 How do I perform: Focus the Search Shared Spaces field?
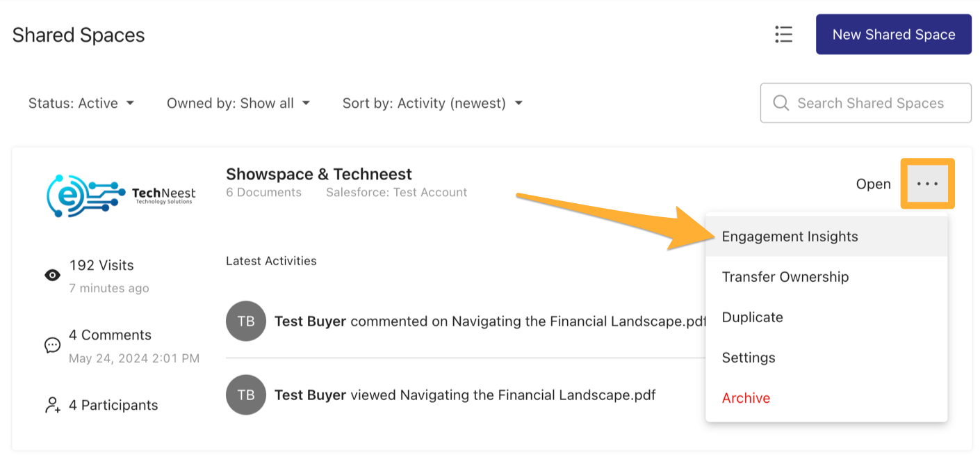870,103
